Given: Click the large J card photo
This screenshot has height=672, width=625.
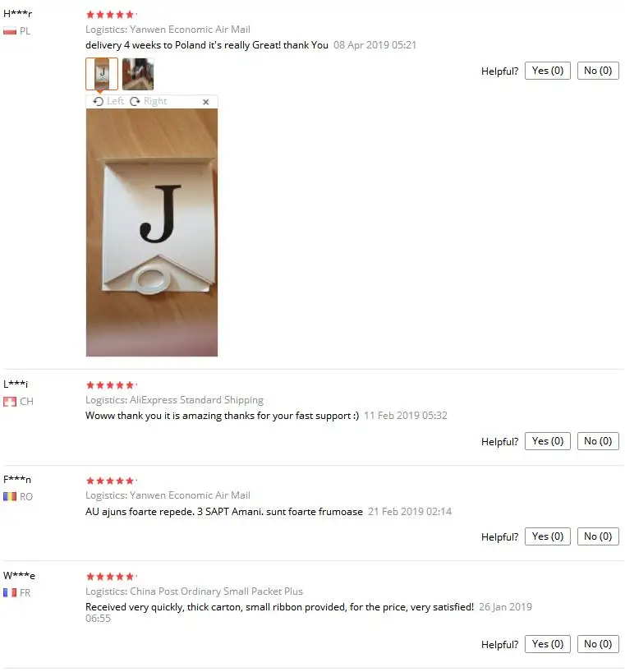Looking at the screenshot, I should click(x=152, y=232).
